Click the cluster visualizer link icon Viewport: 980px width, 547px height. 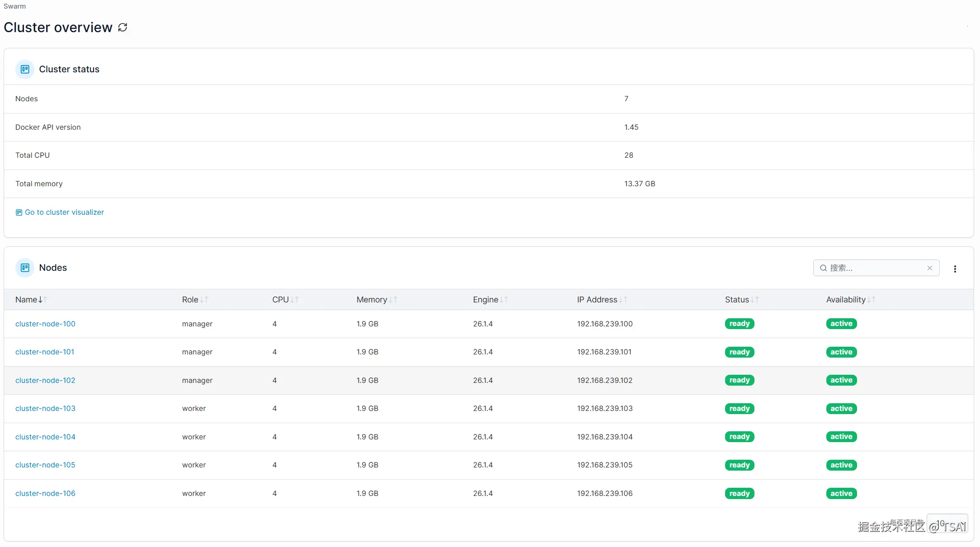tap(19, 212)
